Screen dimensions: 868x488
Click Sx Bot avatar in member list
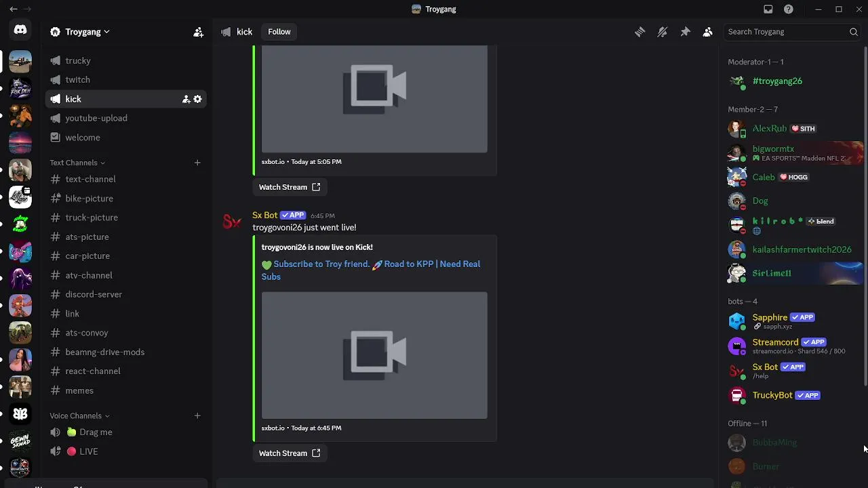737,371
